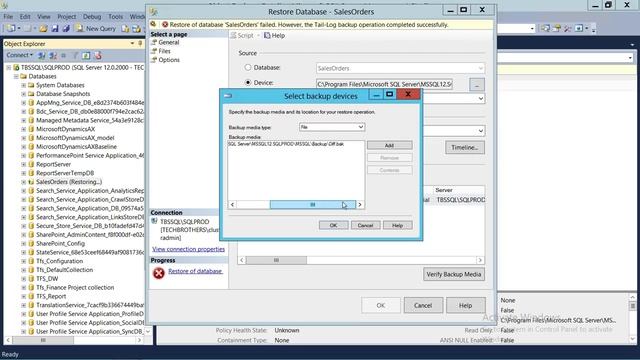Click the red error icon under Progress
The width and height of the screenshot is (640, 360).
coord(159,273)
